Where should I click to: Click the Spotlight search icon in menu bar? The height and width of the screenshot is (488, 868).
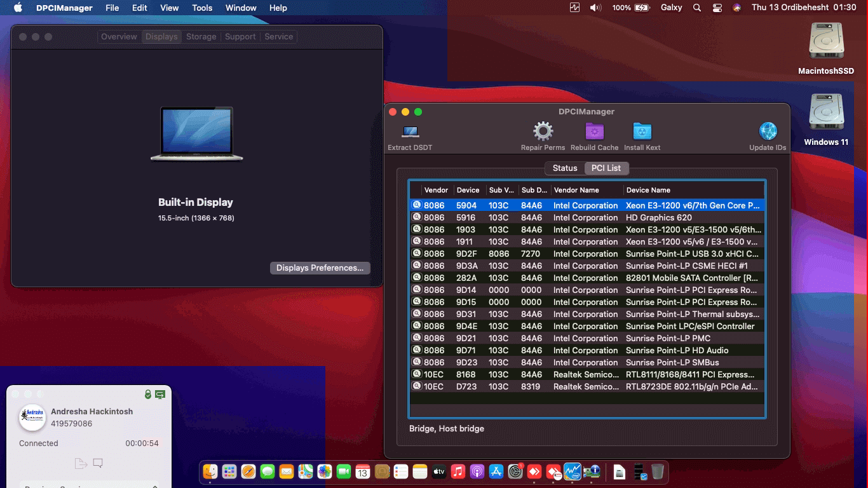(x=697, y=8)
